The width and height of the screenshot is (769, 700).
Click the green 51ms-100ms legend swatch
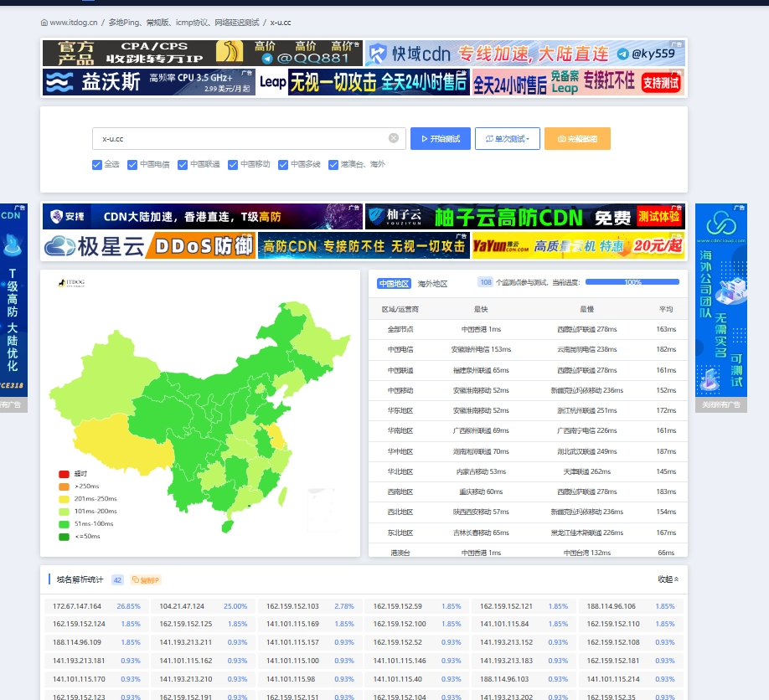(64, 524)
